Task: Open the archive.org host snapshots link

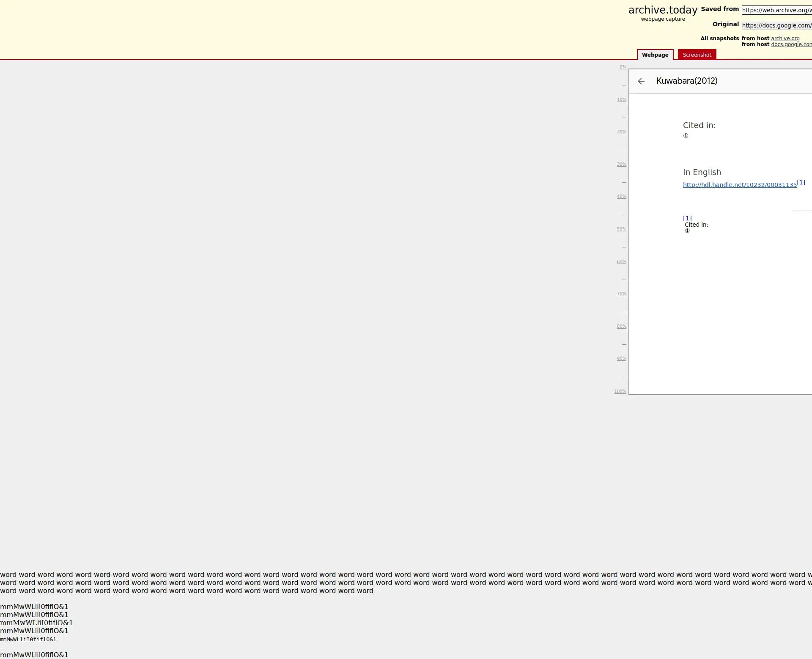Action: [785, 38]
